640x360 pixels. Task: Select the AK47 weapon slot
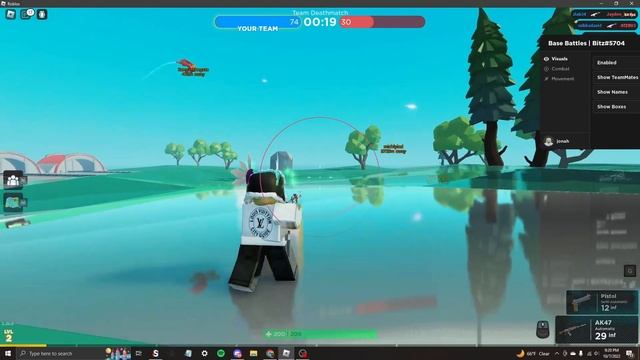[x=596, y=330]
